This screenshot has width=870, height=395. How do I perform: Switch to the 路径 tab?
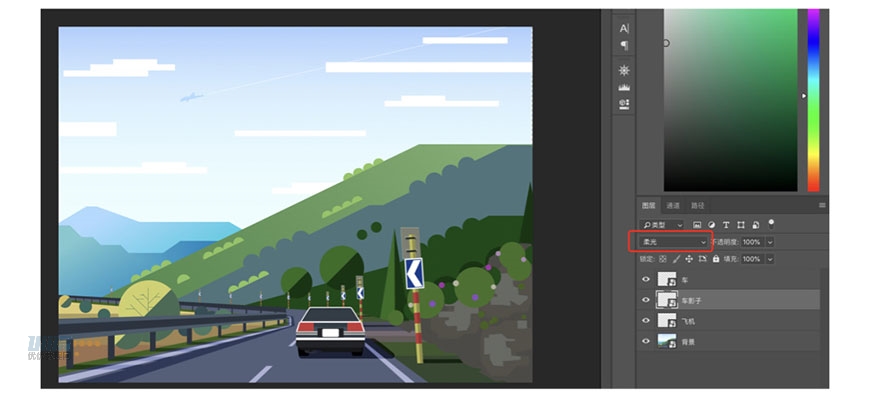697,206
